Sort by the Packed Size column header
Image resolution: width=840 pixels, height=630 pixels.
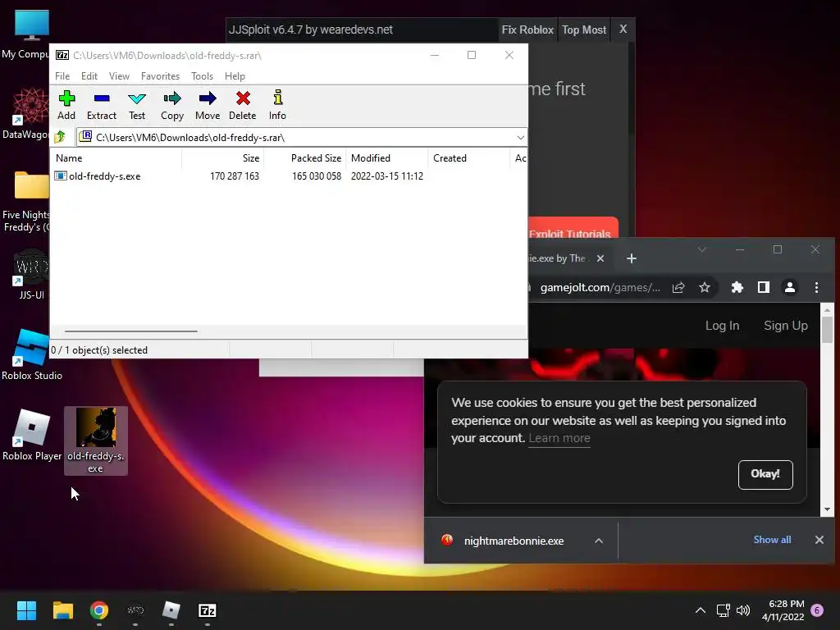click(x=305, y=158)
